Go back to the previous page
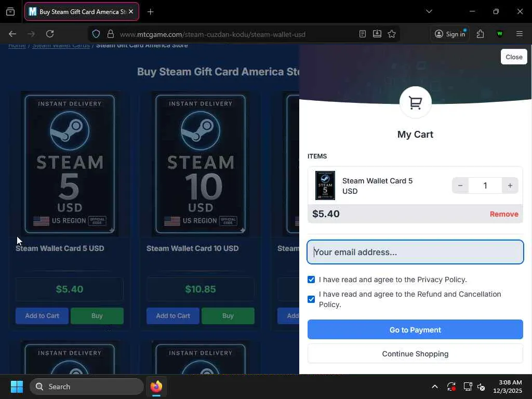This screenshot has height=399, width=532. pyautogui.click(x=12, y=34)
